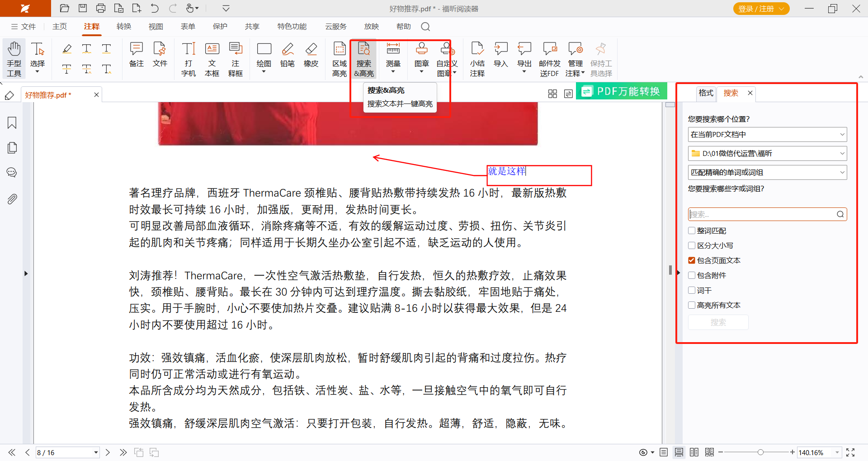
Task: Open the 保护 ribbon tab
Action: [220, 27]
